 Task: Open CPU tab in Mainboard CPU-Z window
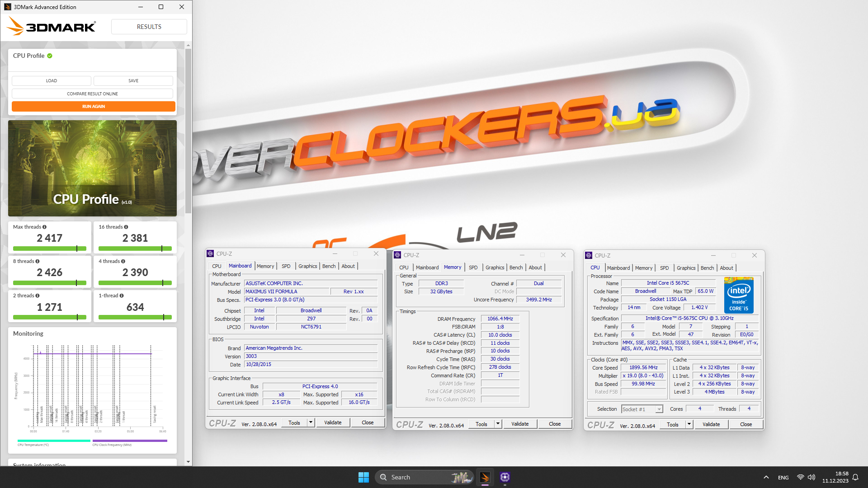[217, 266]
